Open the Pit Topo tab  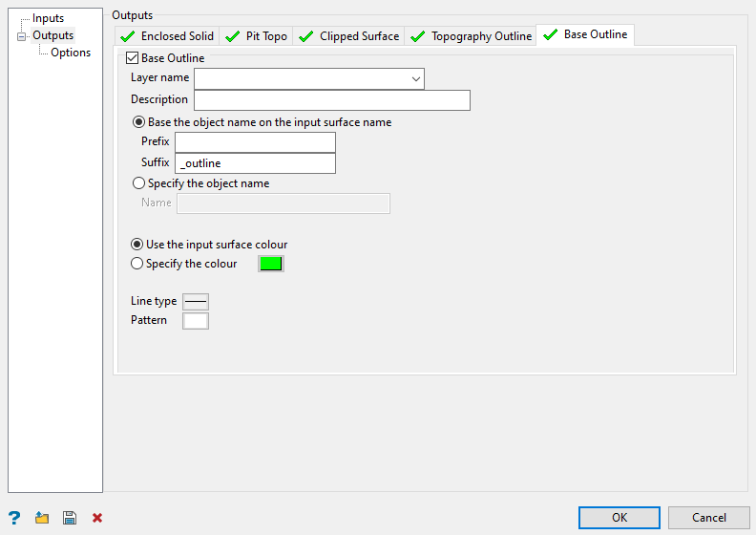[256, 36]
